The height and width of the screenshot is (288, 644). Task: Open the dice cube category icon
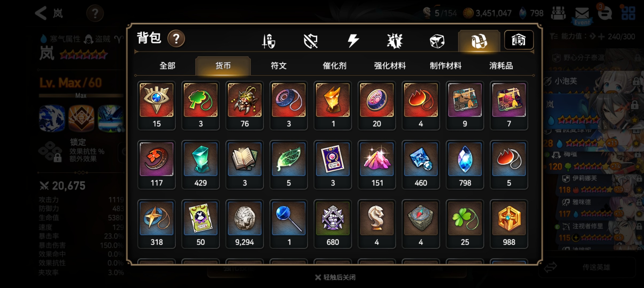tap(437, 41)
